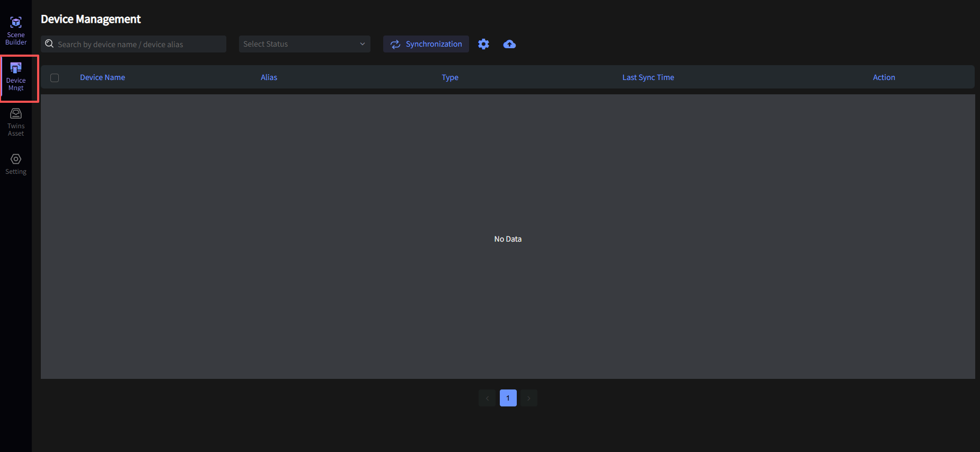Click the cloud upload icon
980x452 pixels.
pyautogui.click(x=509, y=44)
